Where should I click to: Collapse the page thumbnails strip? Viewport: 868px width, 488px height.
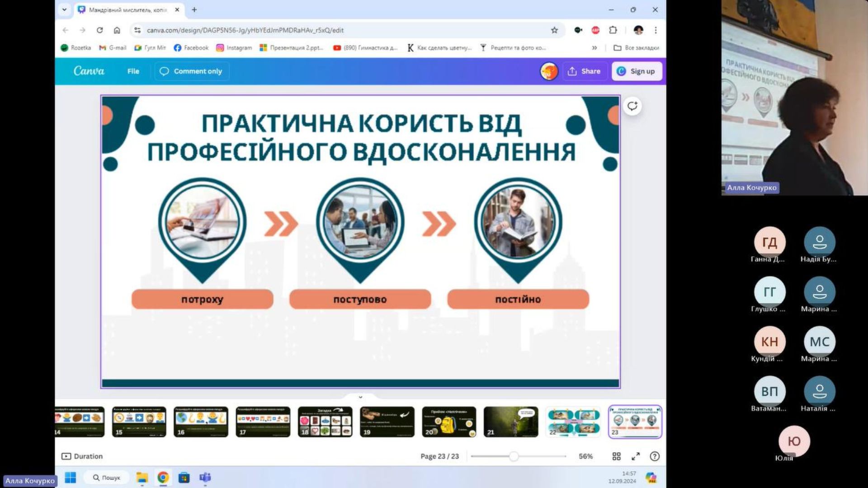(360, 397)
